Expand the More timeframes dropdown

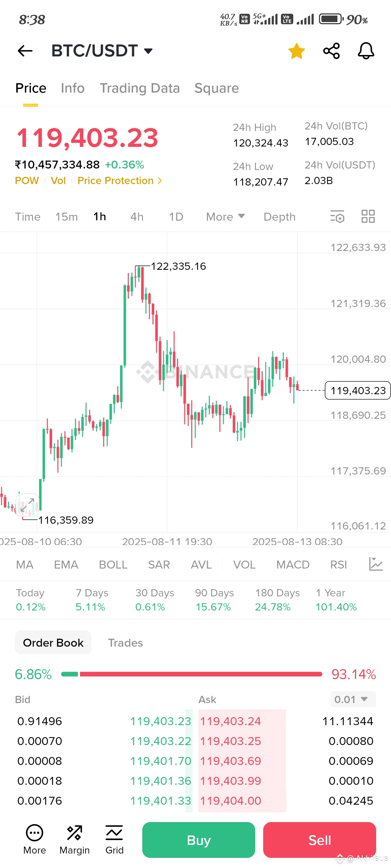point(225,217)
